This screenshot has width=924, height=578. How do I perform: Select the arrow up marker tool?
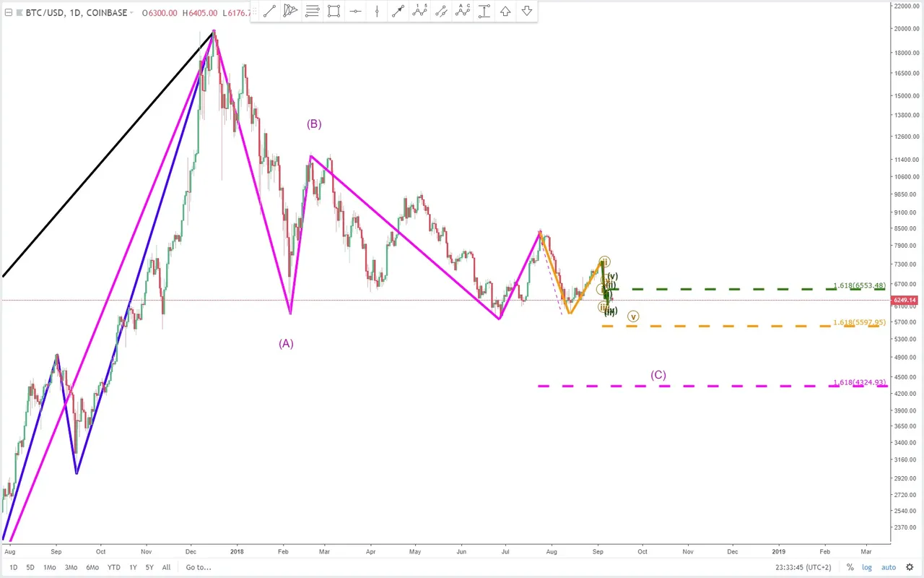click(x=505, y=11)
